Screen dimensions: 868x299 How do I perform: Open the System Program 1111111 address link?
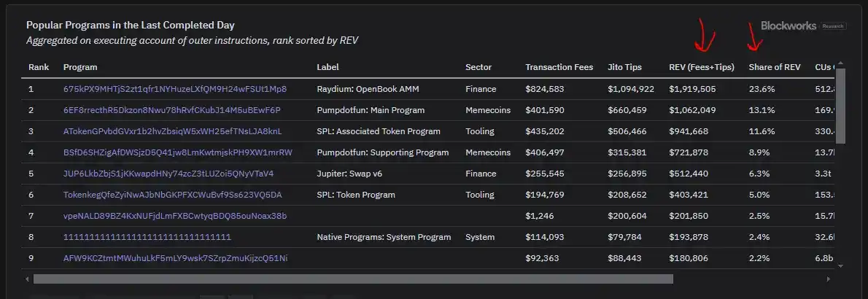(147, 237)
